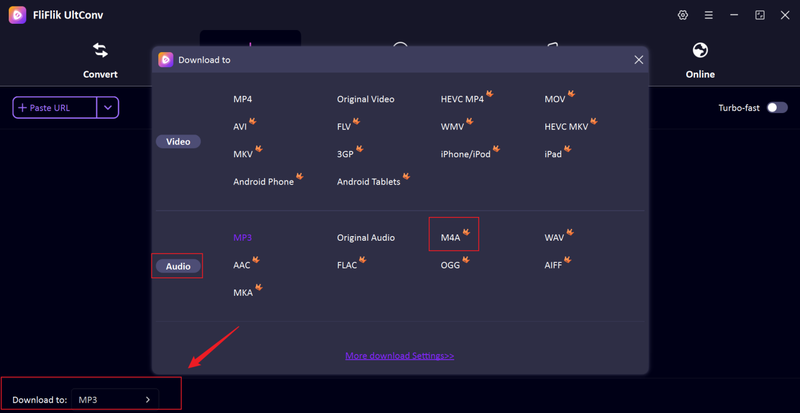Click the premium crown beside MOV
This screenshot has width=800, height=413.
pos(571,94)
